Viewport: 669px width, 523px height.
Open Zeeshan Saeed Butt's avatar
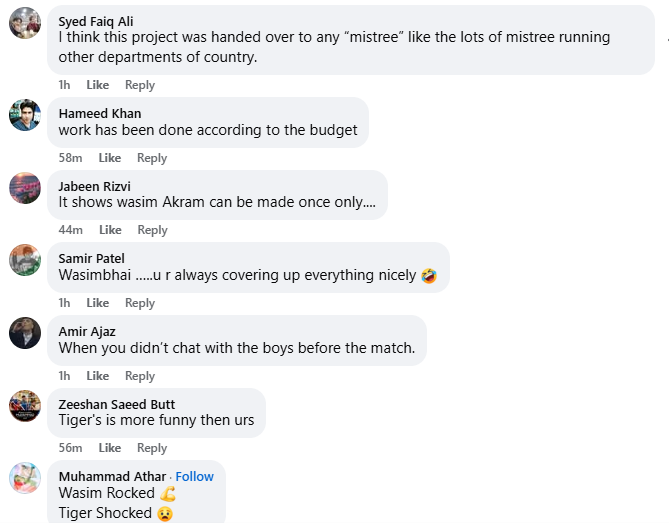(x=25, y=406)
